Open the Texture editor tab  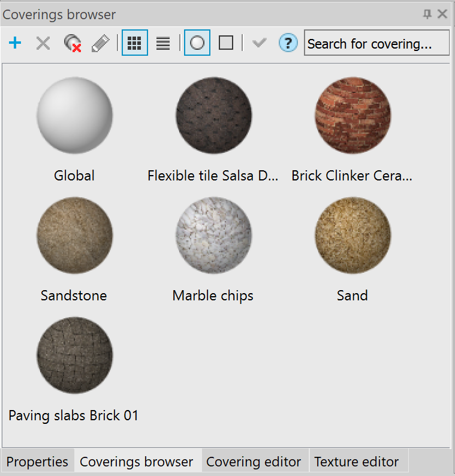(x=357, y=462)
